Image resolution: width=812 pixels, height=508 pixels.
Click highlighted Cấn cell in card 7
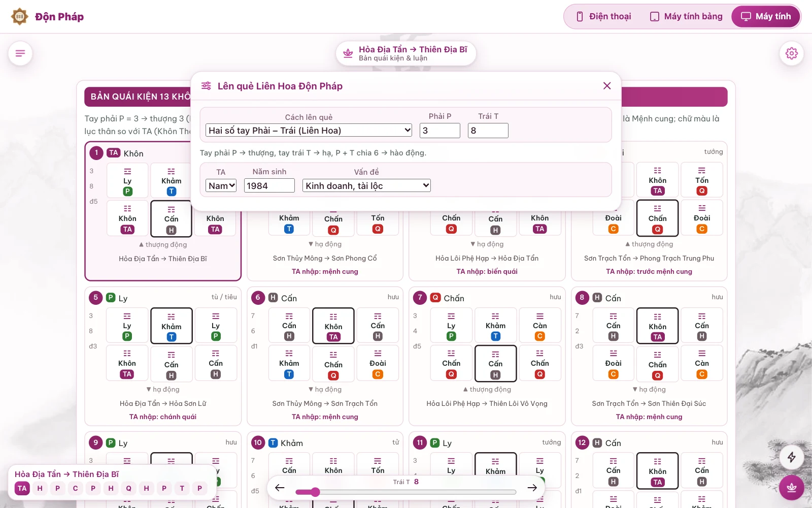coord(495,363)
